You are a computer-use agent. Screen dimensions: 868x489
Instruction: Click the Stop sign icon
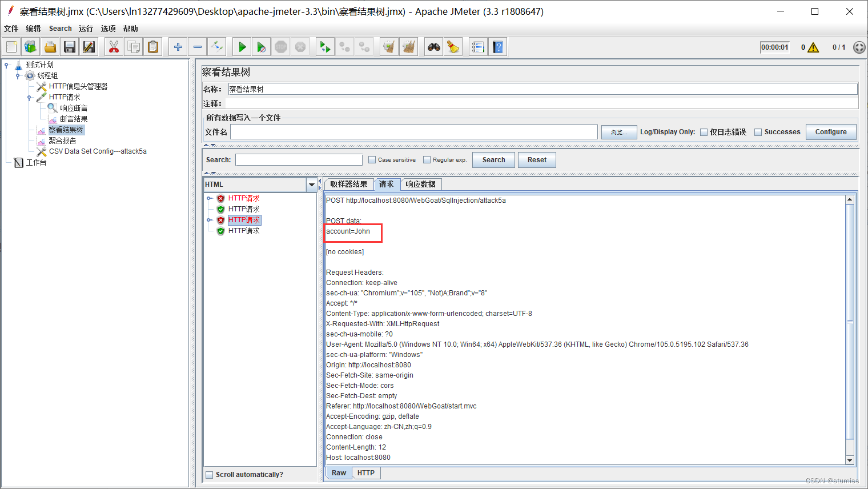pyautogui.click(x=281, y=47)
